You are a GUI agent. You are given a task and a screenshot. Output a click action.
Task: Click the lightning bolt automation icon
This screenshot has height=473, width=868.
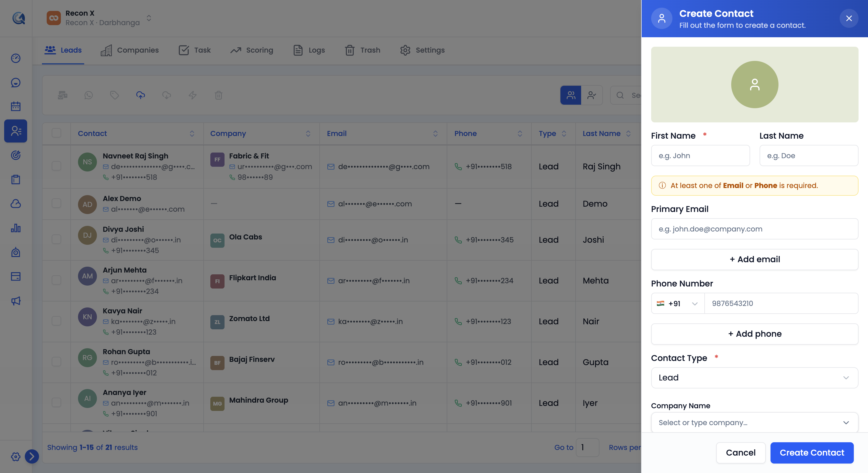click(x=192, y=95)
